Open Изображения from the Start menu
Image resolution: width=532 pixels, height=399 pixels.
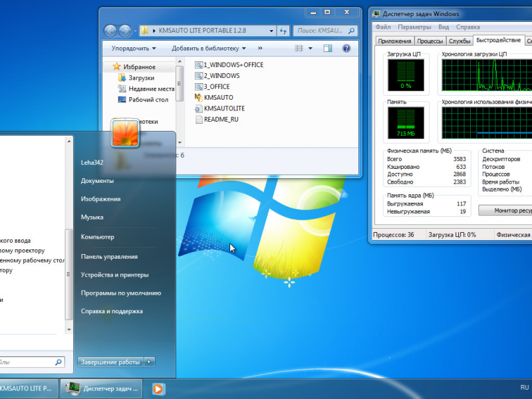pyautogui.click(x=100, y=199)
